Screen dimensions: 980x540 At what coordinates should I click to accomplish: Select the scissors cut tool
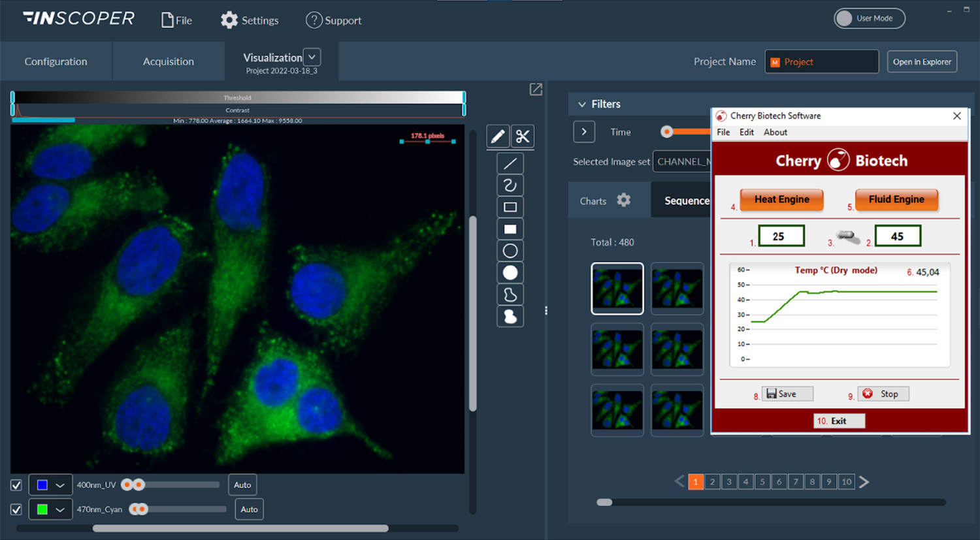pos(523,136)
